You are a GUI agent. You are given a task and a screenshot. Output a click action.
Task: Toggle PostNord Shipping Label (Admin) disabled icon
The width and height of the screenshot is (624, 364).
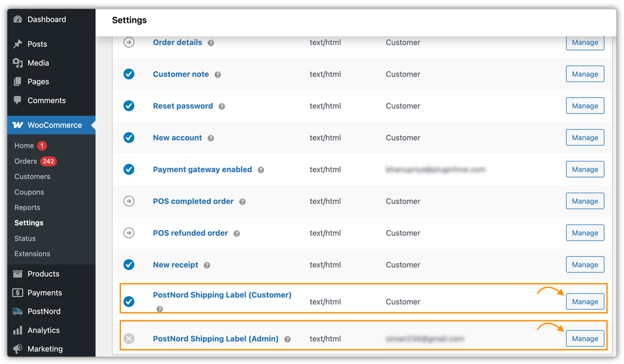129,338
